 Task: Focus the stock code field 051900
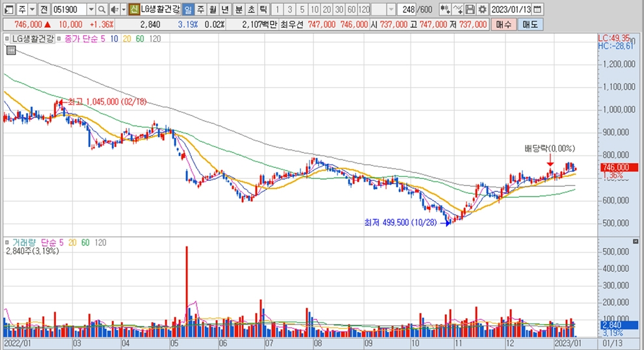69,9
